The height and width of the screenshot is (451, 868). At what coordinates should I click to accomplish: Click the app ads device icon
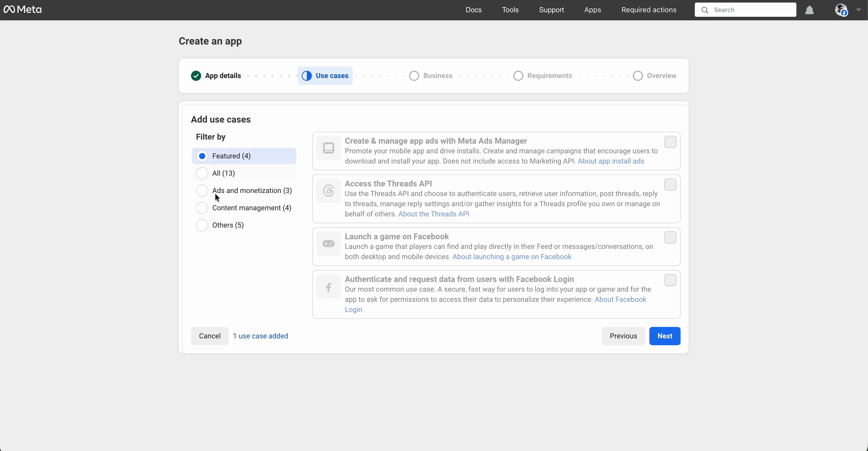329,148
